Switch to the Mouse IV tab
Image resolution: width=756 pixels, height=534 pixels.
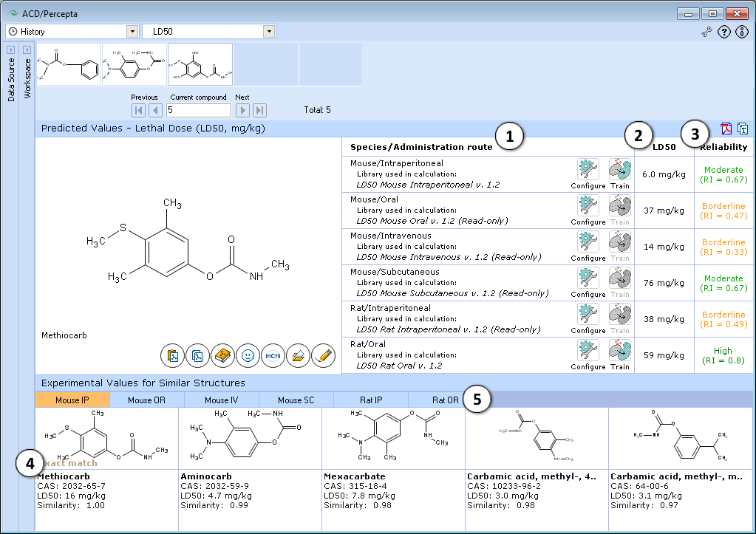pyautogui.click(x=221, y=400)
